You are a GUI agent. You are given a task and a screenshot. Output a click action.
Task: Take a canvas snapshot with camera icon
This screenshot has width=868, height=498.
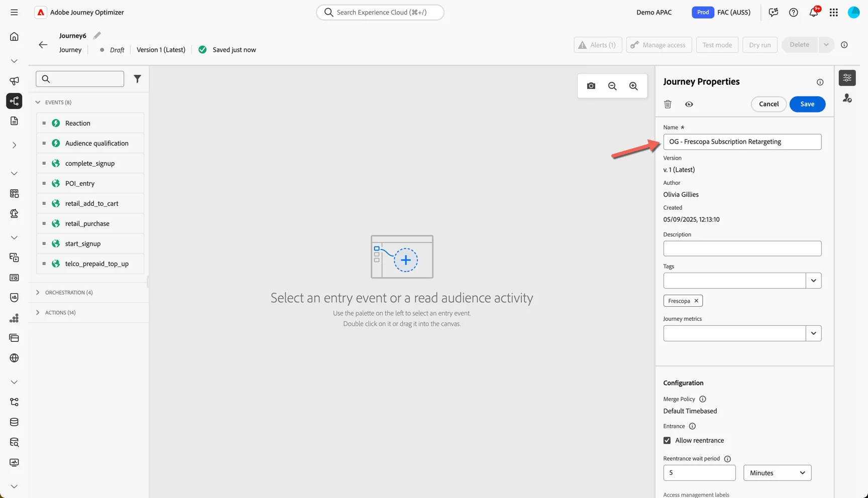[x=591, y=86]
